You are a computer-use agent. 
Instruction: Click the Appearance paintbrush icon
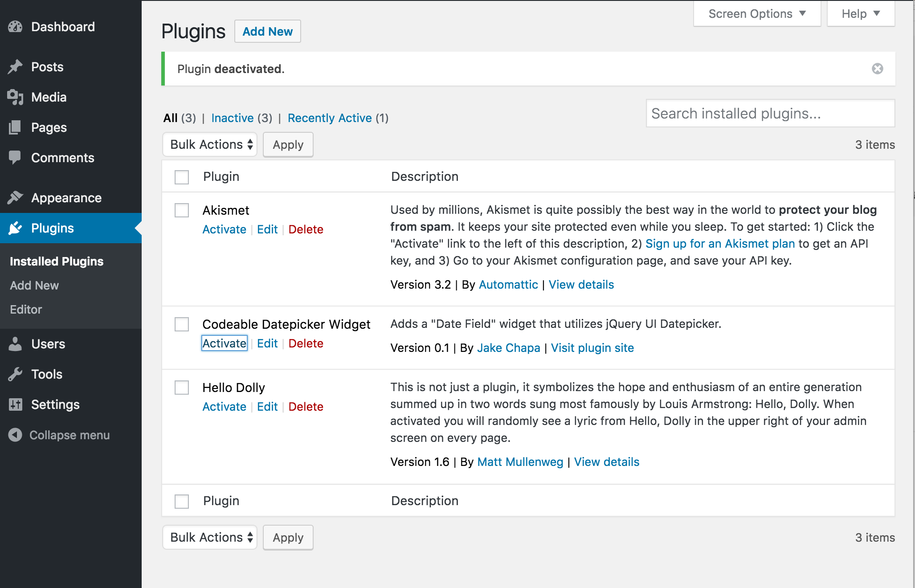[15, 198]
